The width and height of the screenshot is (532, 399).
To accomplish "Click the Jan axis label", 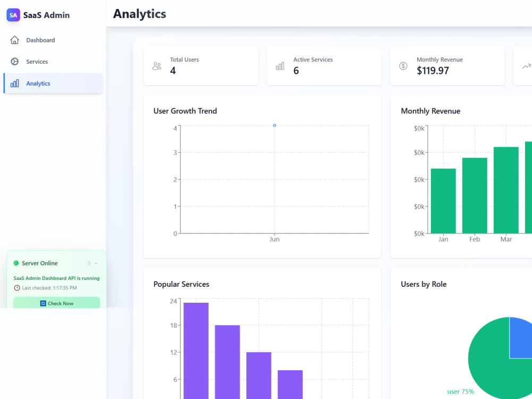I will point(443,239).
